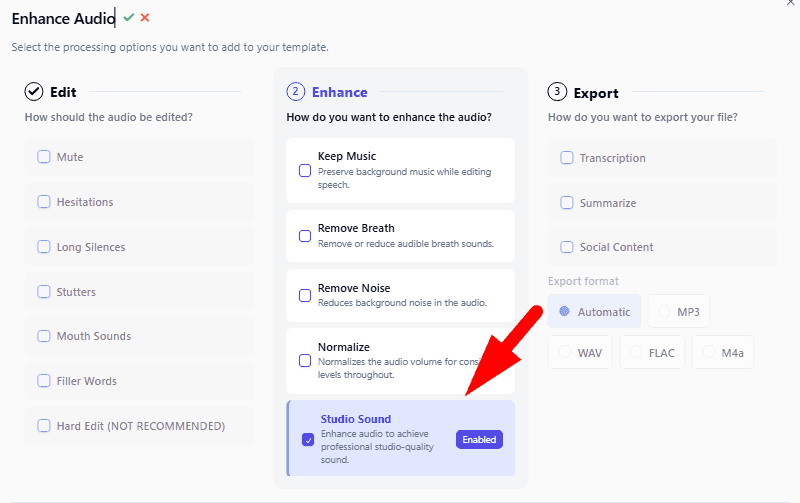Choose MP3 export format
The width and height of the screenshot is (800, 503).
click(x=664, y=312)
